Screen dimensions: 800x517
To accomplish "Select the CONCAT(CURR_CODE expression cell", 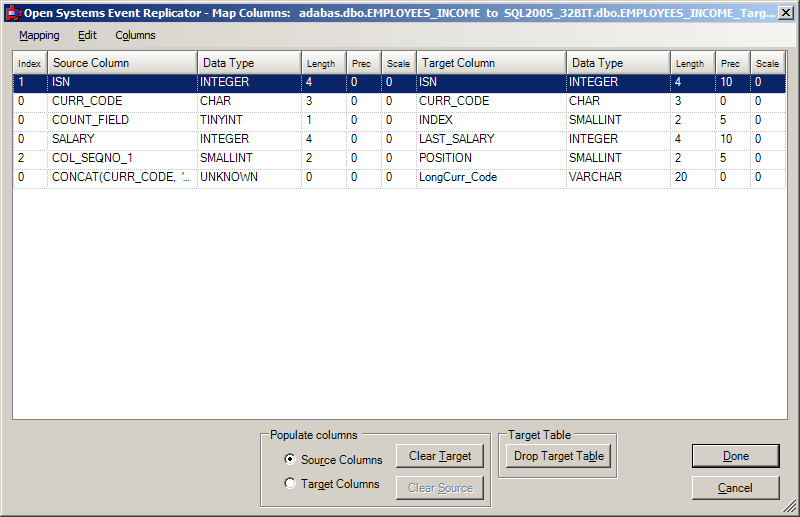I will 122,177.
